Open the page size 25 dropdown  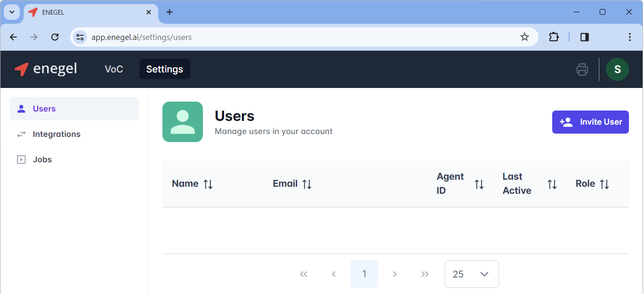(x=471, y=274)
